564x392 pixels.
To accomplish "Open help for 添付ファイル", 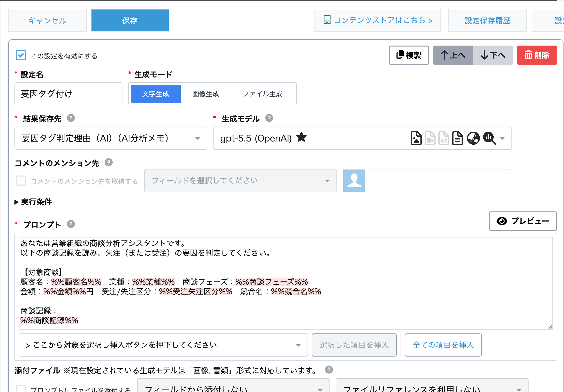I will pos(329,370).
